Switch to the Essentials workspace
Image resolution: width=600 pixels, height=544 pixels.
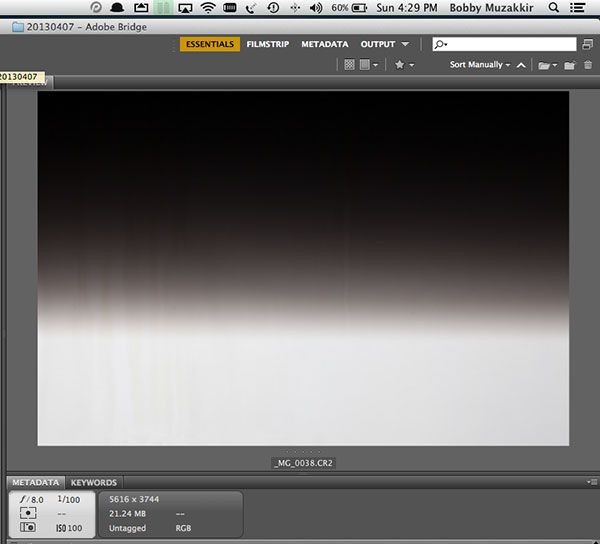pyautogui.click(x=210, y=44)
